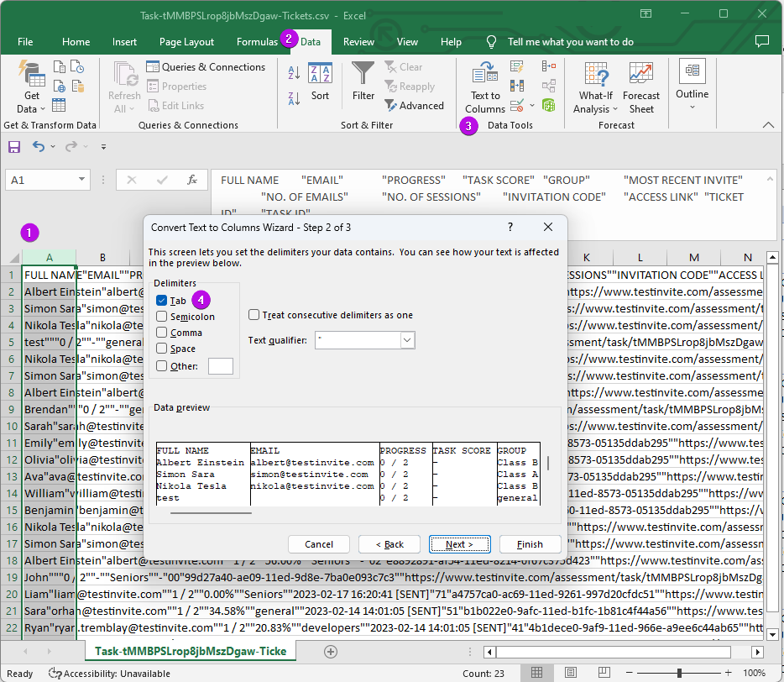This screenshot has width=784, height=682.
Task: Uncheck the Tab delimiter
Action: [161, 300]
